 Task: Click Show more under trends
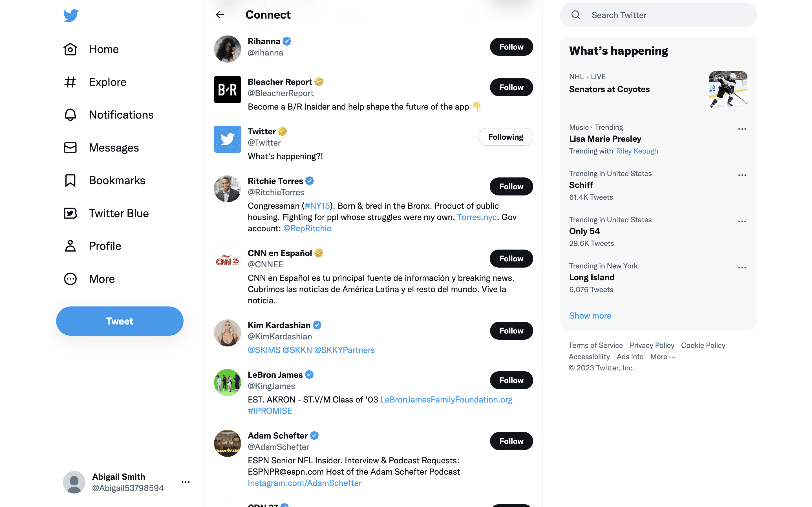tap(590, 315)
